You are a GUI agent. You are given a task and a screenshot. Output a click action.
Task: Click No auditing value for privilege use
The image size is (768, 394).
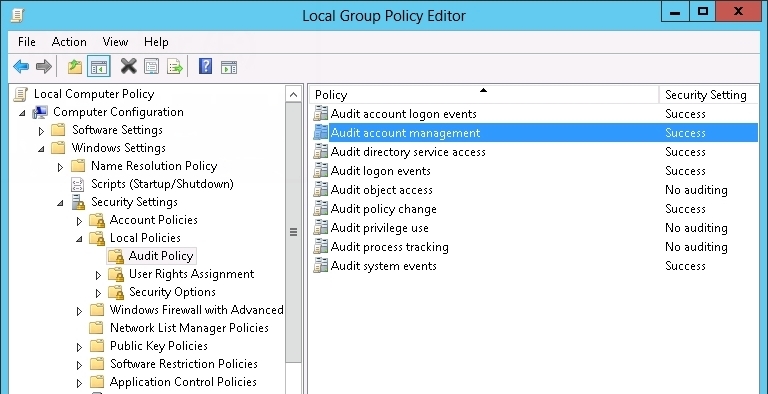pyautogui.click(x=696, y=228)
